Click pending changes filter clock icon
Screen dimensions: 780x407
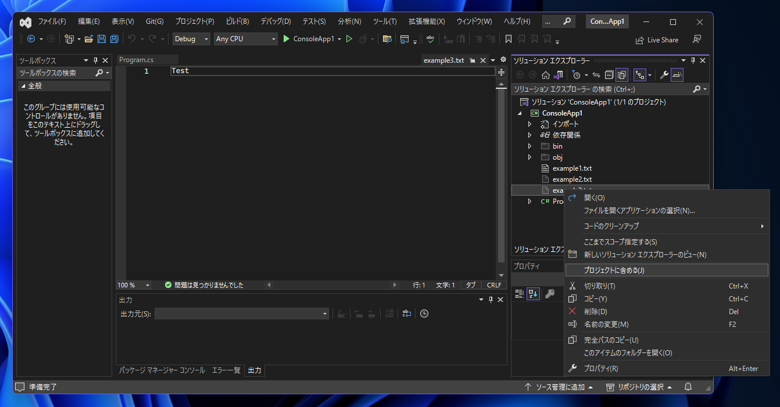click(x=577, y=75)
